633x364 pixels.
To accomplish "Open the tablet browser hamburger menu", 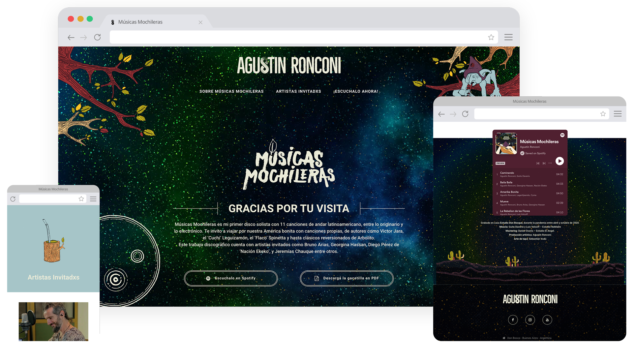I will click(618, 114).
